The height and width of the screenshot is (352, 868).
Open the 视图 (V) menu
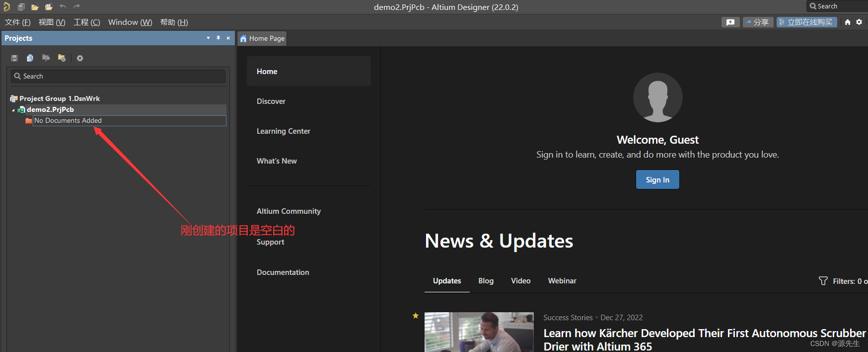click(x=52, y=22)
